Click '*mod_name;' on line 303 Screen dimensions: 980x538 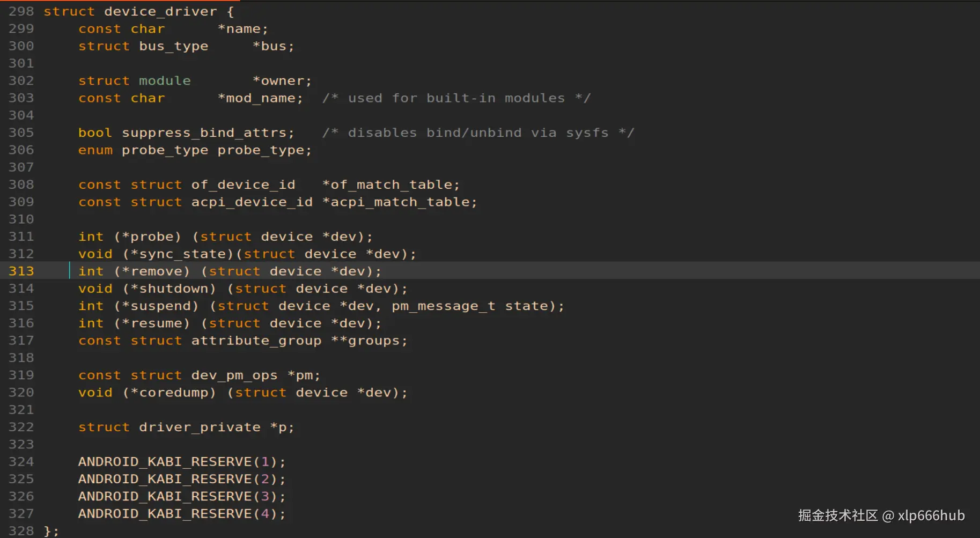(260, 98)
